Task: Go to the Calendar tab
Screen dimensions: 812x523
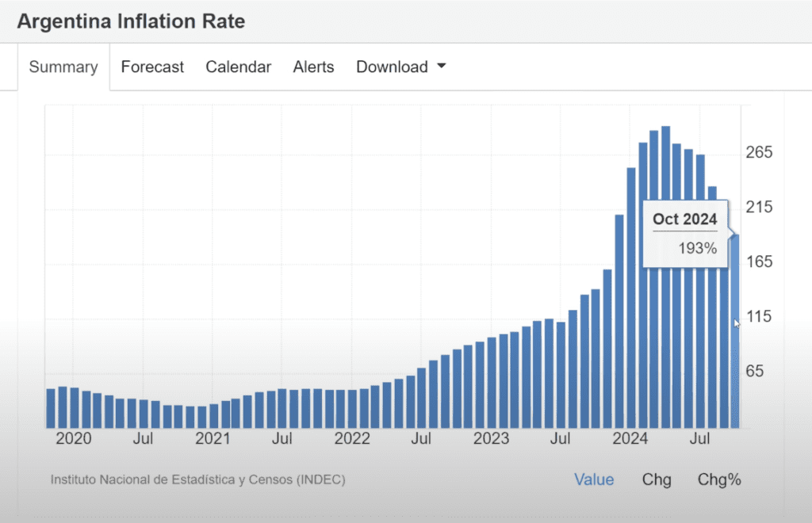Action: pyautogui.click(x=238, y=67)
